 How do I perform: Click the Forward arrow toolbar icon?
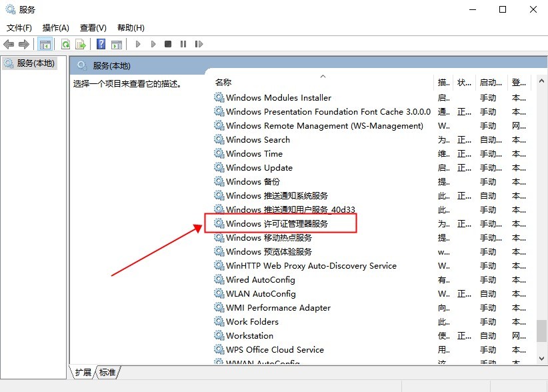coord(24,45)
